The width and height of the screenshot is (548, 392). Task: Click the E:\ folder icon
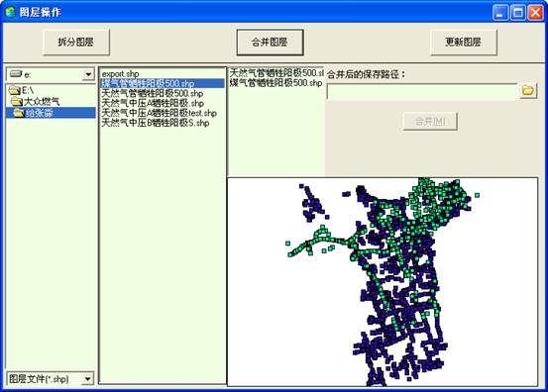coord(14,91)
